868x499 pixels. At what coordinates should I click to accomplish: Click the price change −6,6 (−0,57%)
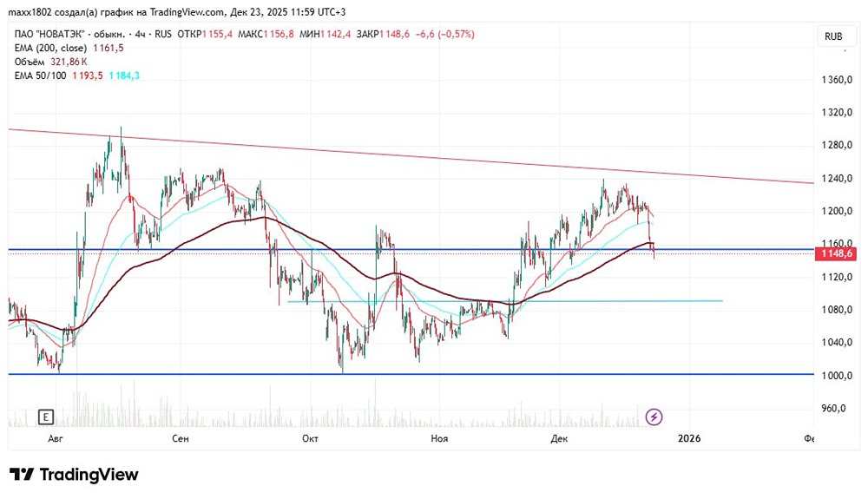pos(444,35)
